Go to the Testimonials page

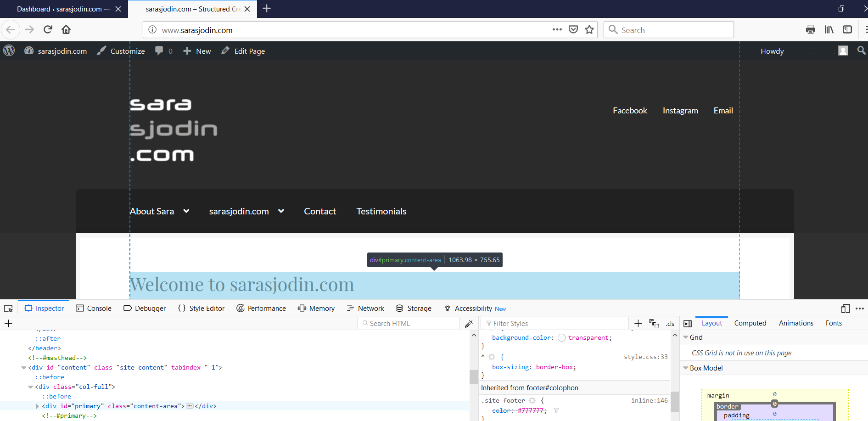coord(381,211)
